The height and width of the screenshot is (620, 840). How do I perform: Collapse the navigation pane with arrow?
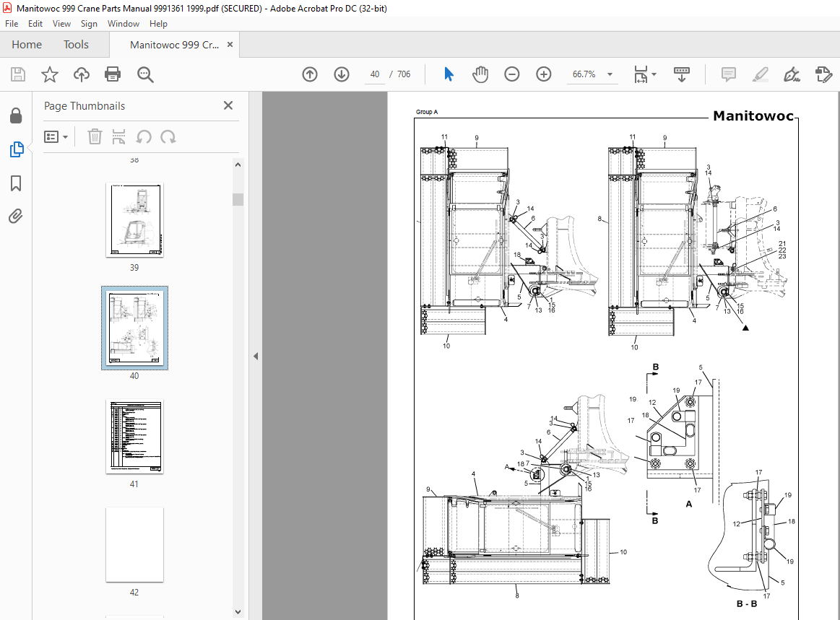click(256, 356)
